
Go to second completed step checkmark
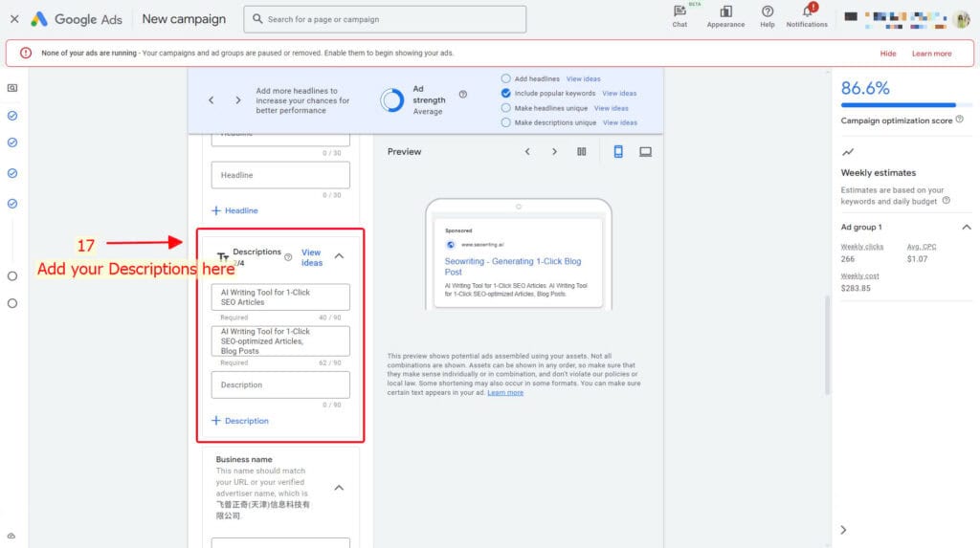[12, 142]
